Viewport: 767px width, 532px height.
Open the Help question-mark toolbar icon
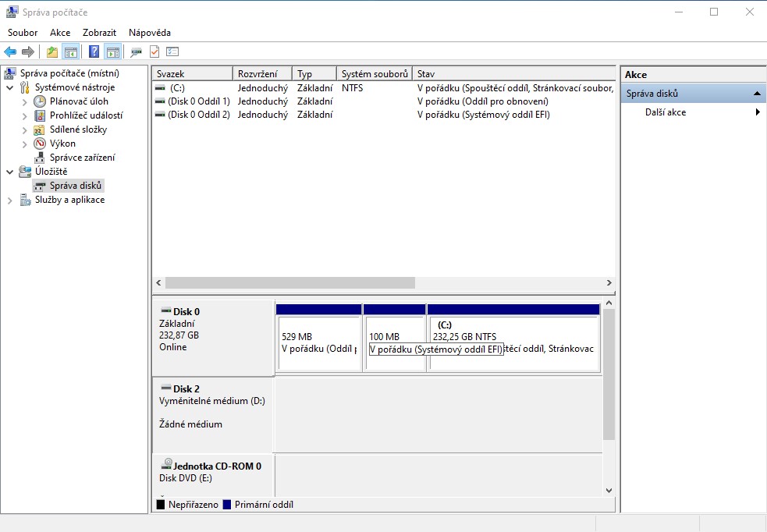click(x=94, y=51)
